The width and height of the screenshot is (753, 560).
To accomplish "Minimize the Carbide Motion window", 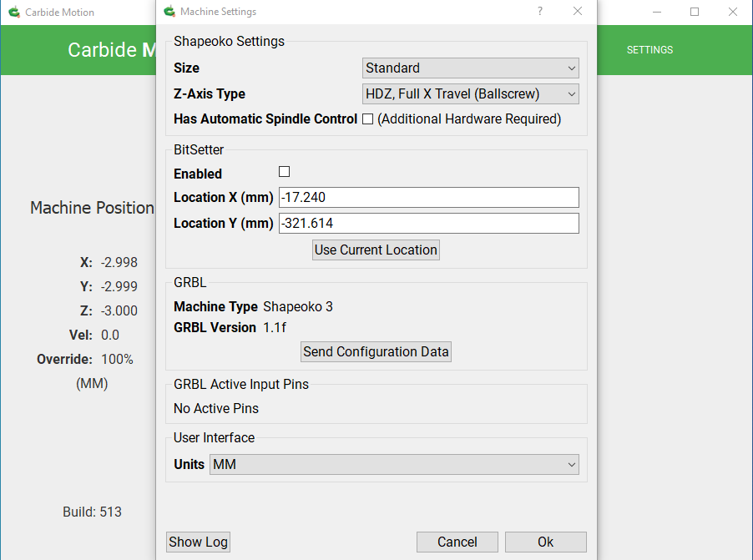I will tap(657, 12).
